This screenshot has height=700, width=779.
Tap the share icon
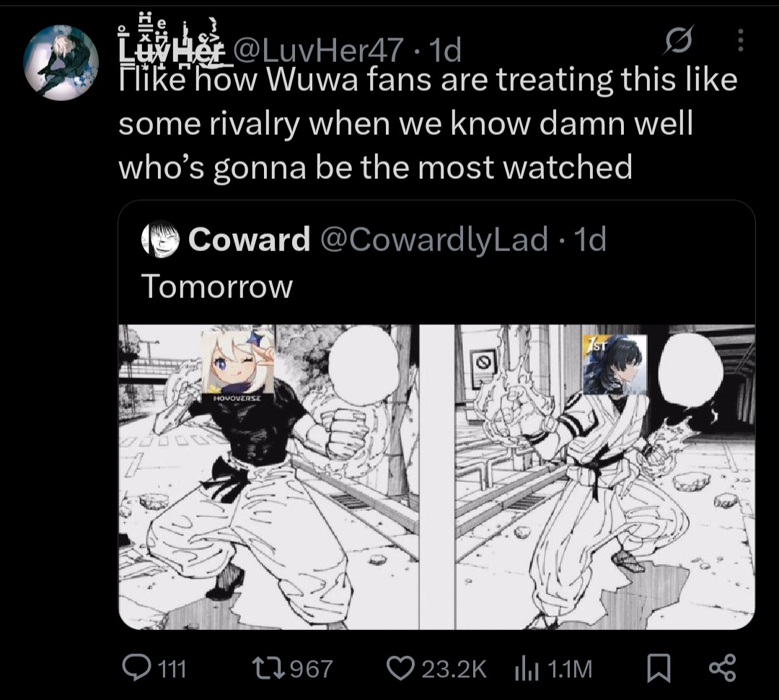(722, 668)
